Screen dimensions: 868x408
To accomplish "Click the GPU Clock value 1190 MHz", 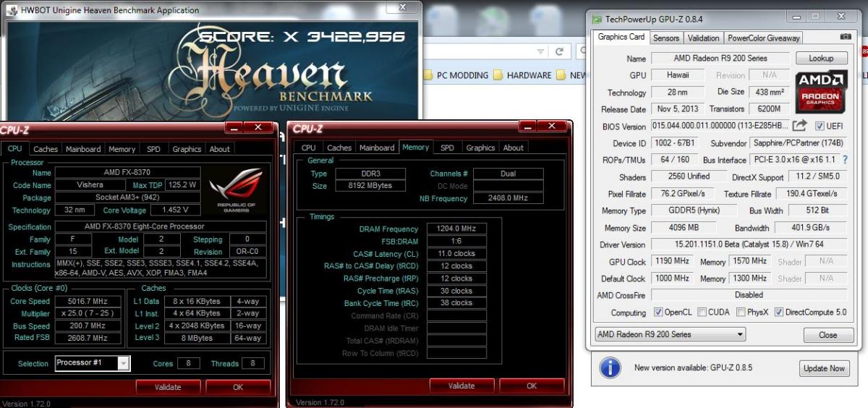I will [673, 261].
